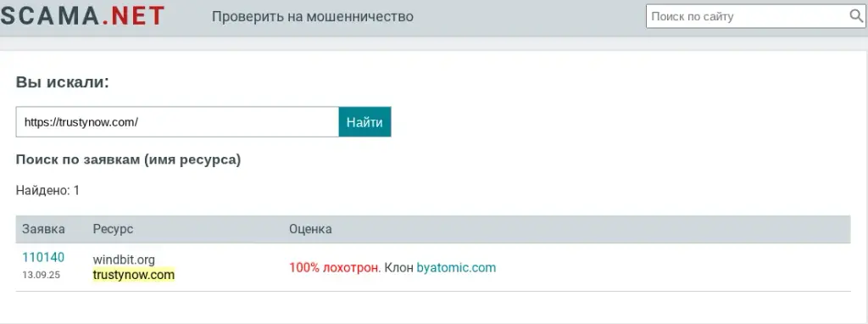Click the Заявка column header
The width and height of the screenshot is (868, 324).
pyautogui.click(x=43, y=229)
